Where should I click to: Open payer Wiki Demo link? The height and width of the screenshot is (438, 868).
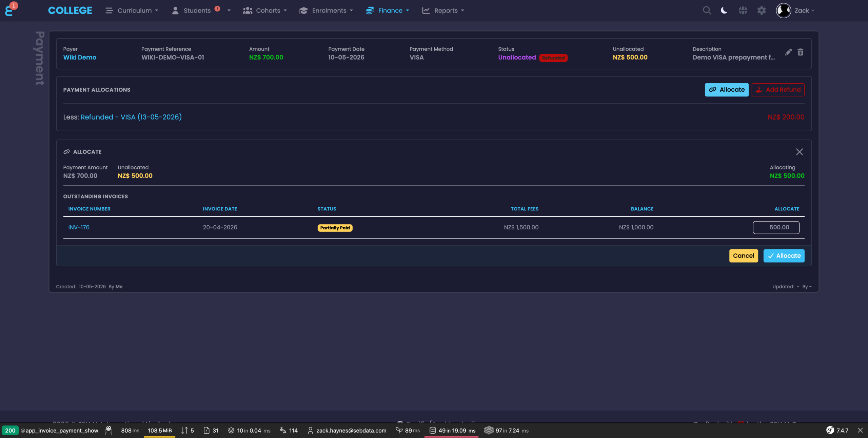point(80,57)
